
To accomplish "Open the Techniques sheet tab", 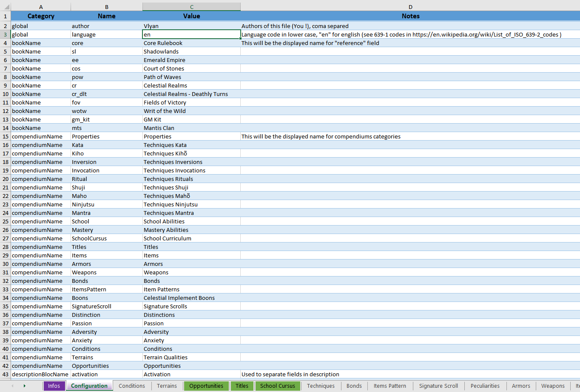I will point(321,386).
